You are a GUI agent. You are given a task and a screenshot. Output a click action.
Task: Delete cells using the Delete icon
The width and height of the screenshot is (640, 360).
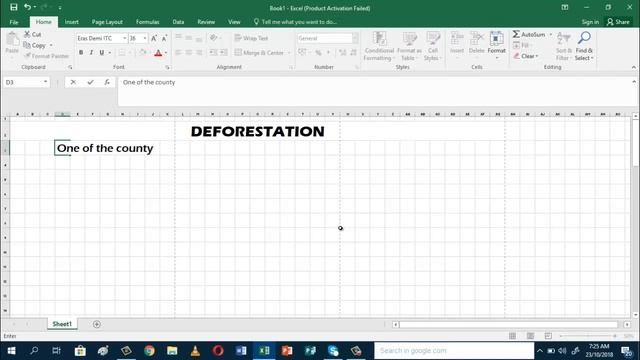click(x=476, y=43)
